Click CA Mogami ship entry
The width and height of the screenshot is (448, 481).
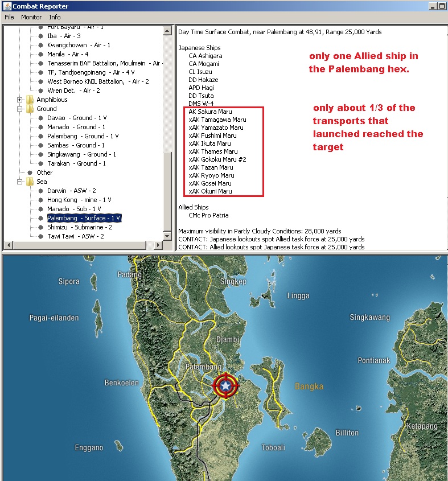point(204,64)
